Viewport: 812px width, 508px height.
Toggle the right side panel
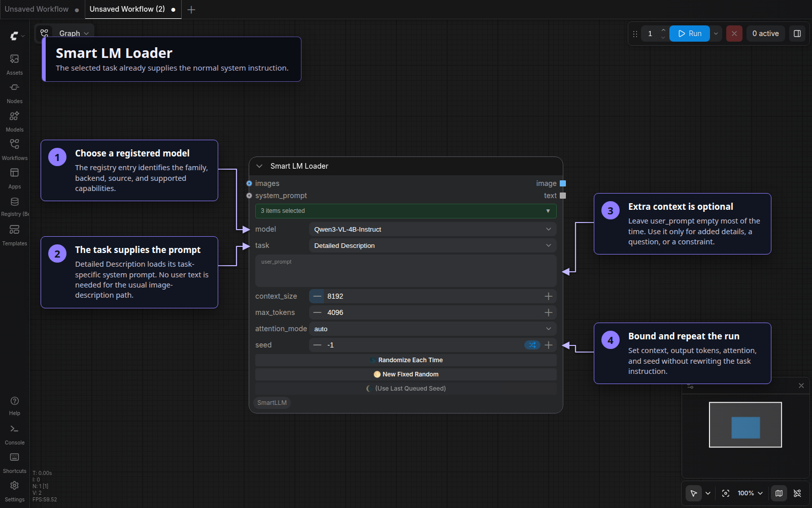797,34
